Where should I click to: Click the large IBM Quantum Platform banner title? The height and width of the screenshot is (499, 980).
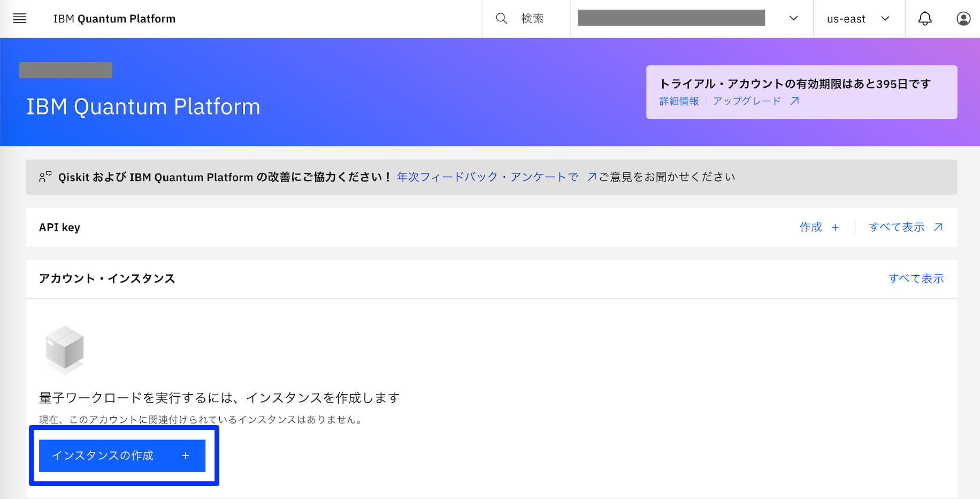143,107
